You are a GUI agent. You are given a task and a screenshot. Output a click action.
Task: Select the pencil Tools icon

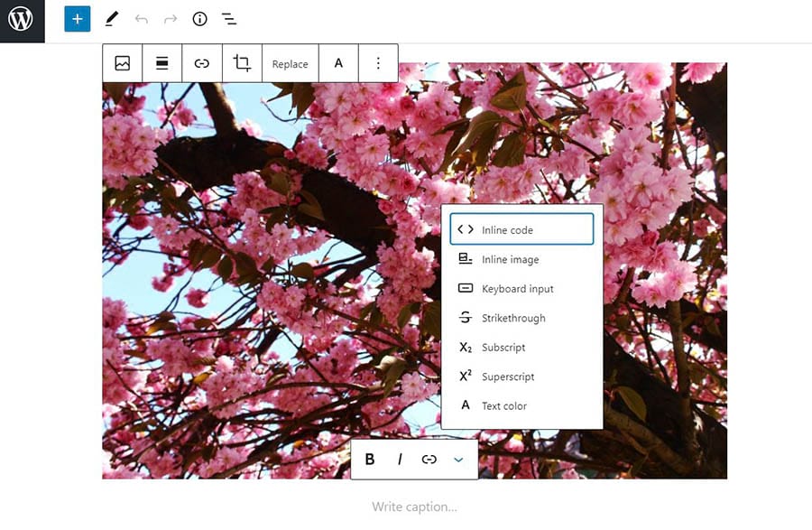click(111, 19)
